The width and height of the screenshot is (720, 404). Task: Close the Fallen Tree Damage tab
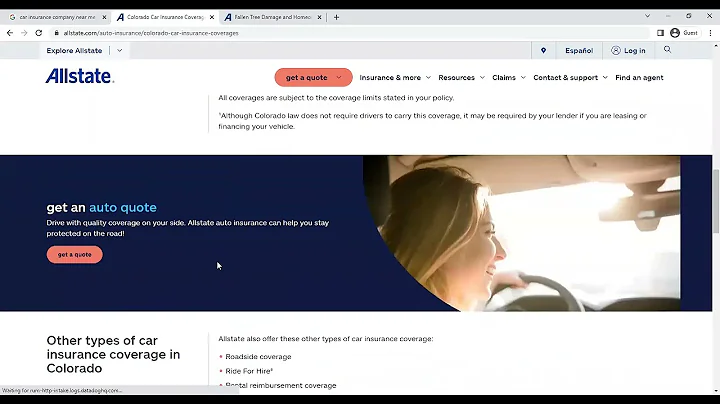pos(319,17)
